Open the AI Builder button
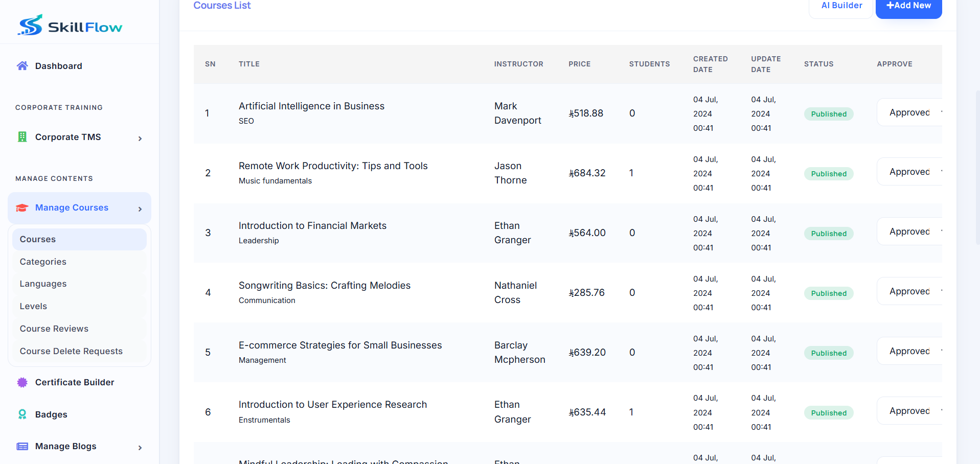This screenshot has height=464, width=980. click(x=841, y=6)
